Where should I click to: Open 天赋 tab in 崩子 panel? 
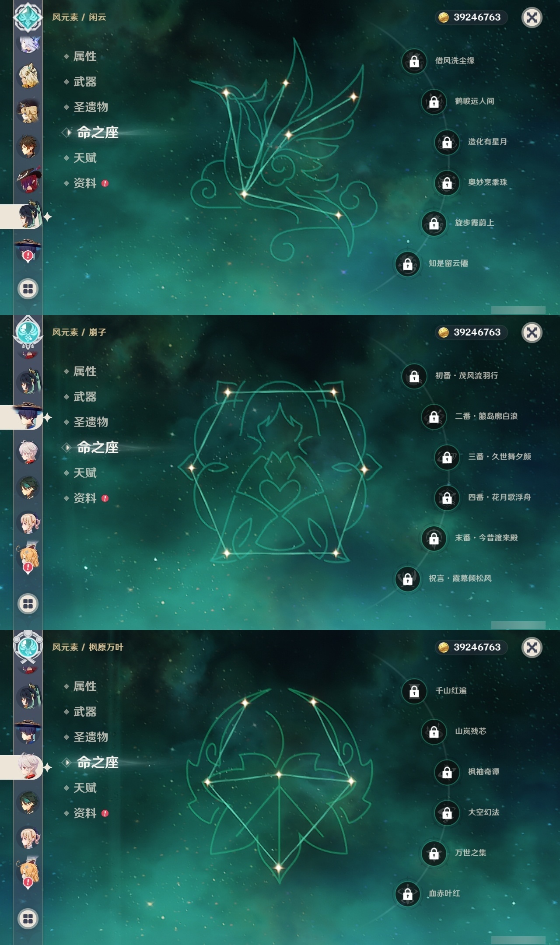coord(85,473)
